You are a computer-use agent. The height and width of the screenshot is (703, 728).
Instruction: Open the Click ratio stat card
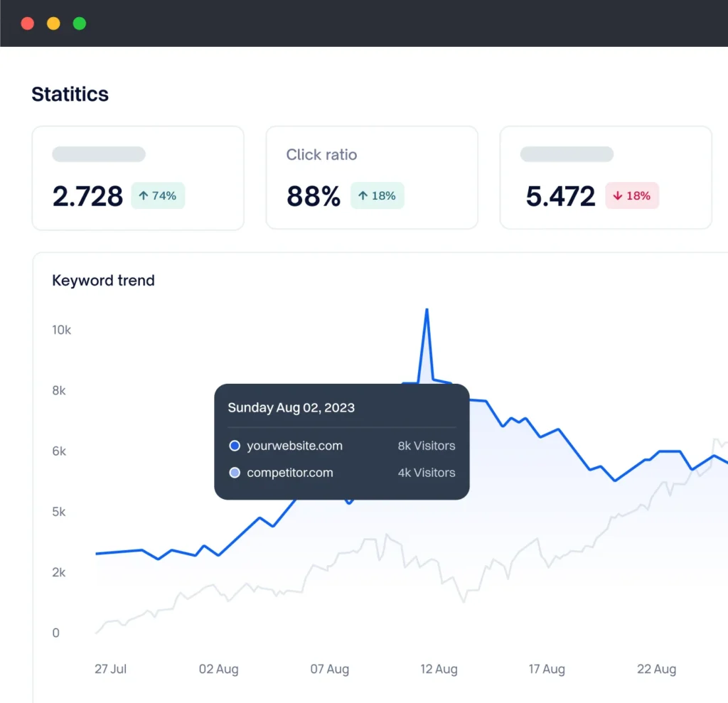pyautogui.click(x=371, y=178)
